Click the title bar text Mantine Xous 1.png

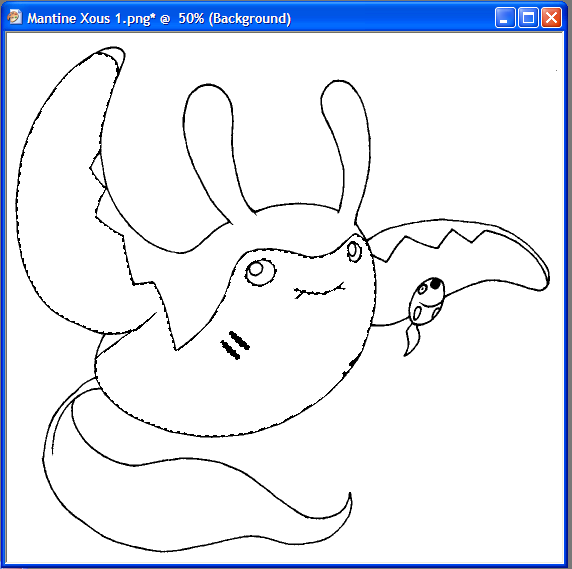89,18
